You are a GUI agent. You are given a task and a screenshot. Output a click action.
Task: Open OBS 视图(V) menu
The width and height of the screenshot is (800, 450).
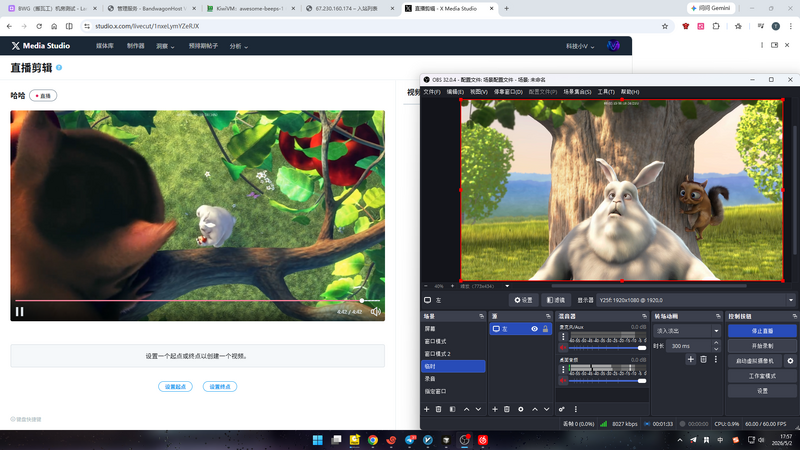479,92
